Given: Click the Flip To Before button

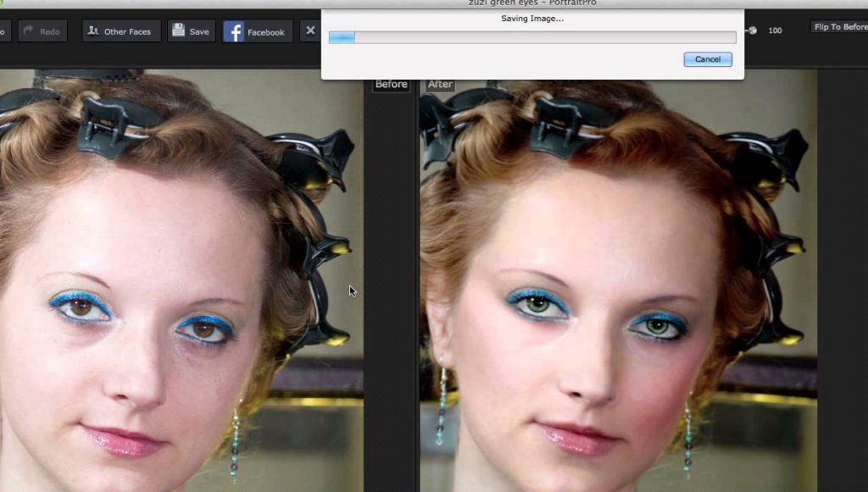Looking at the screenshot, I should pyautogui.click(x=839, y=26).
